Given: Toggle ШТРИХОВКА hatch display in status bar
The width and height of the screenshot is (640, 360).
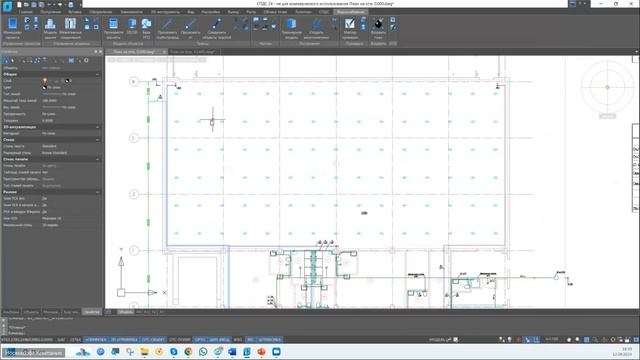Looking at the screenshot, I should (x=269, y=340).
